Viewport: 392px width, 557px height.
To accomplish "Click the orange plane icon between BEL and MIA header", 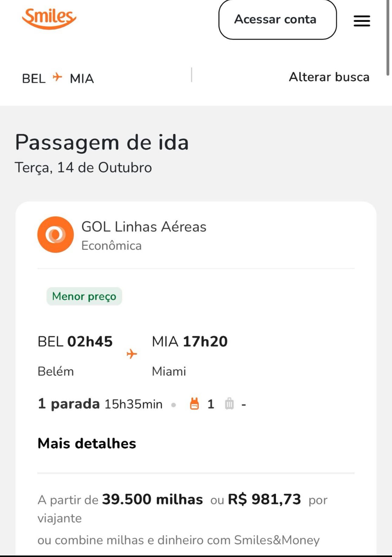I will point(57,77).
